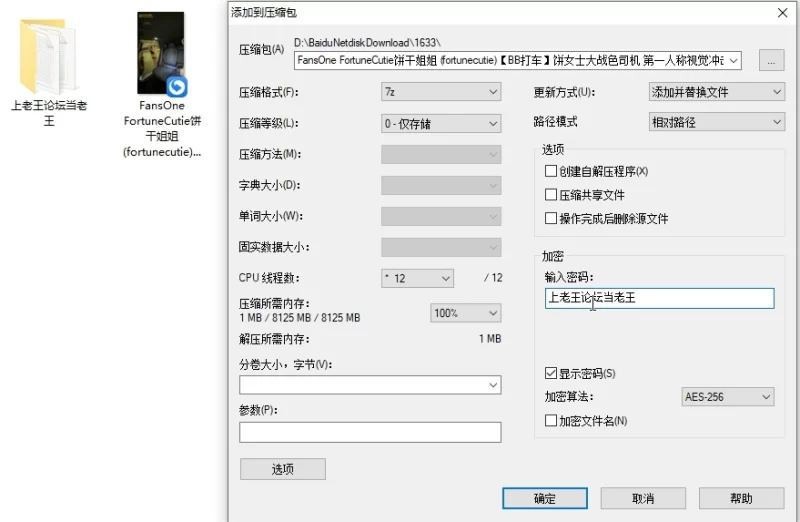Viewport: 800px width, 522px height.
Task: Open help via the 帮助 button
Action: (x=741, y=498)
